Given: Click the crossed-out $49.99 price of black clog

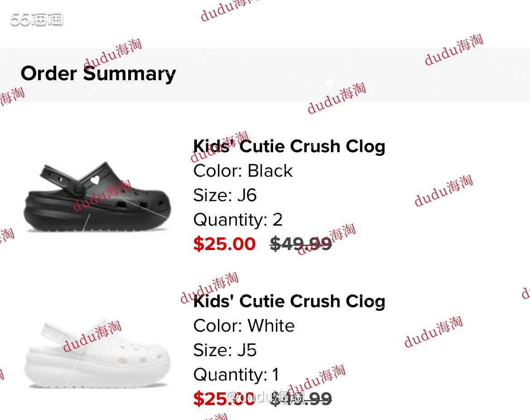Looking at the screenshot, I should pos(301,244).
